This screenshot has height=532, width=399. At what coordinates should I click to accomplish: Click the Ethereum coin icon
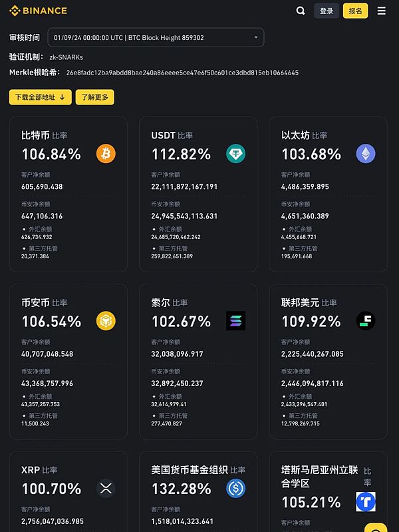pos(365,154)
